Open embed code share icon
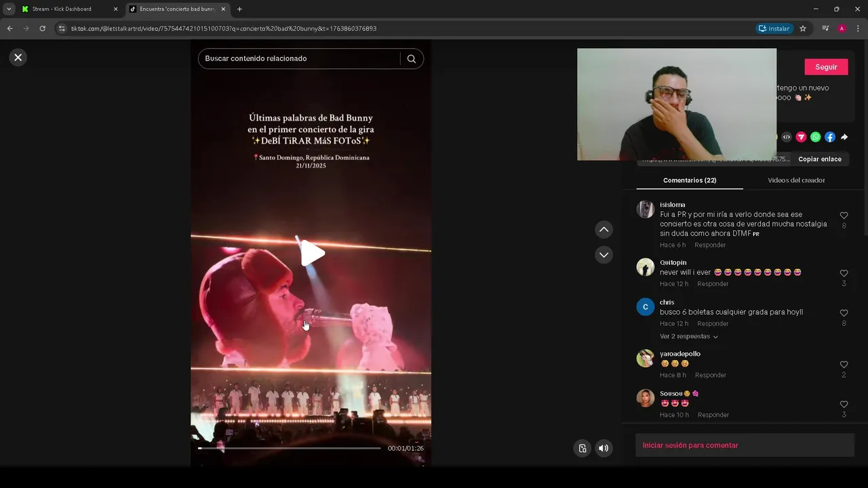This screenshot has width=868, height=488. pos(787,137)
